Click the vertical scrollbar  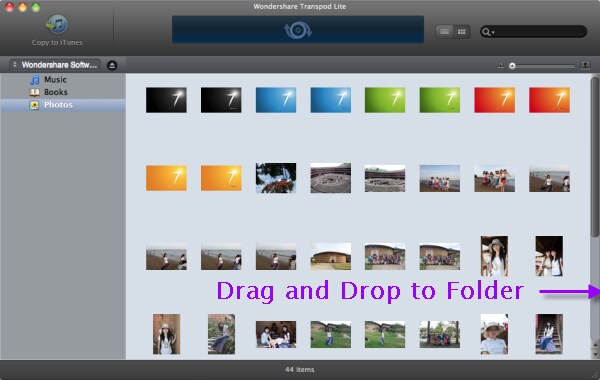tap(595, 157)
